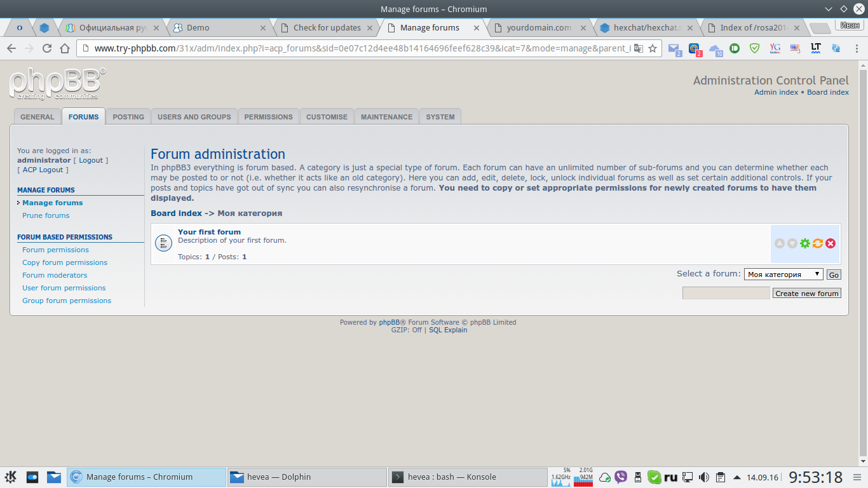Click the Go button

834,274
